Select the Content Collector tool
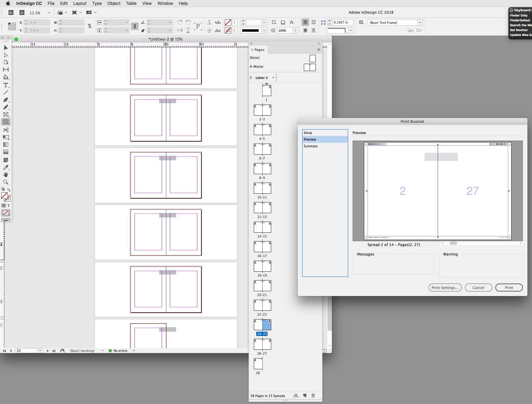 (x=6, y=77)
